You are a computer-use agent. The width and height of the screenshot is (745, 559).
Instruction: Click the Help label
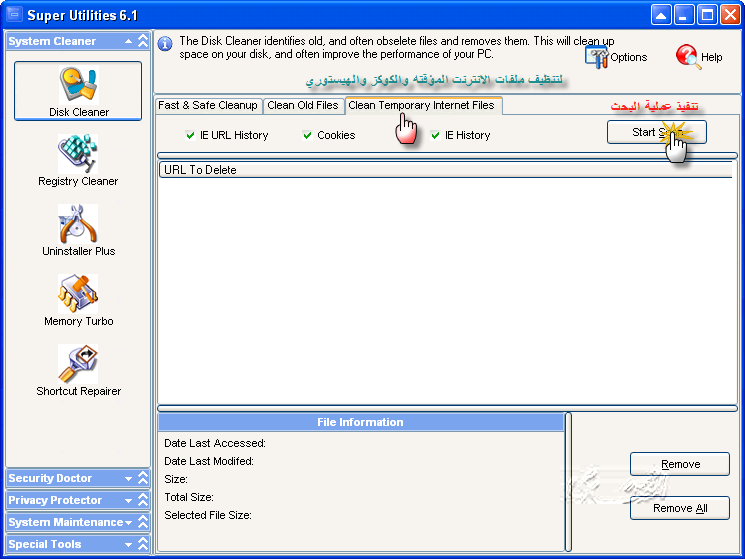click(x=711, y=57)
